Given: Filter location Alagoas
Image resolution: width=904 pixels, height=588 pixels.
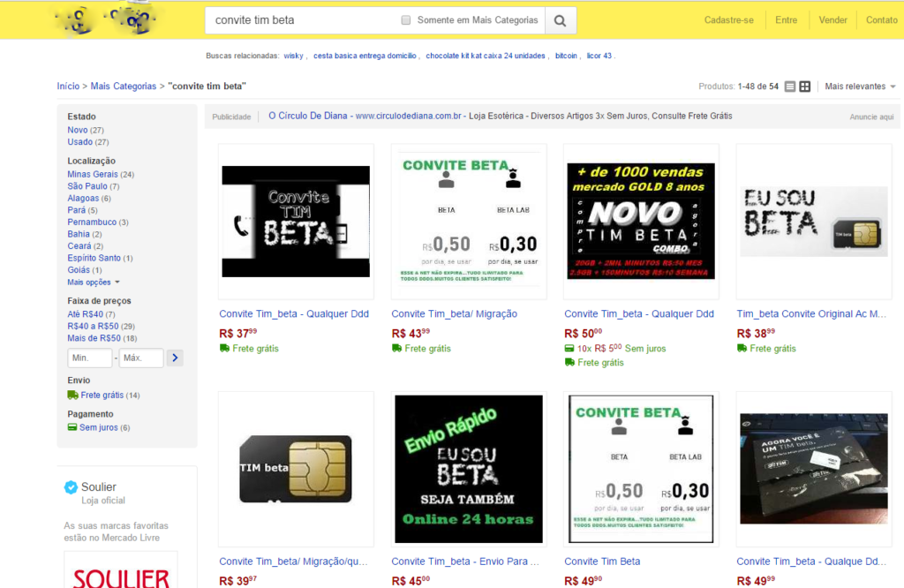Looking at the screenshot, I should coord(83,199).
